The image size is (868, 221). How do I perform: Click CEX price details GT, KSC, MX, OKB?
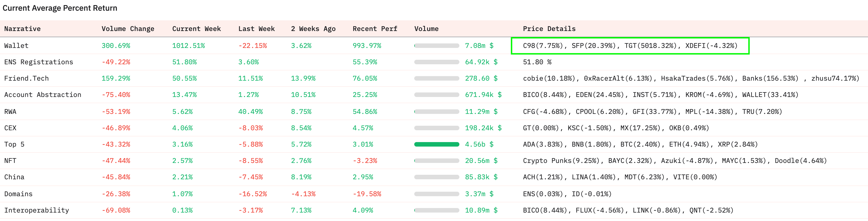(616, 128)
